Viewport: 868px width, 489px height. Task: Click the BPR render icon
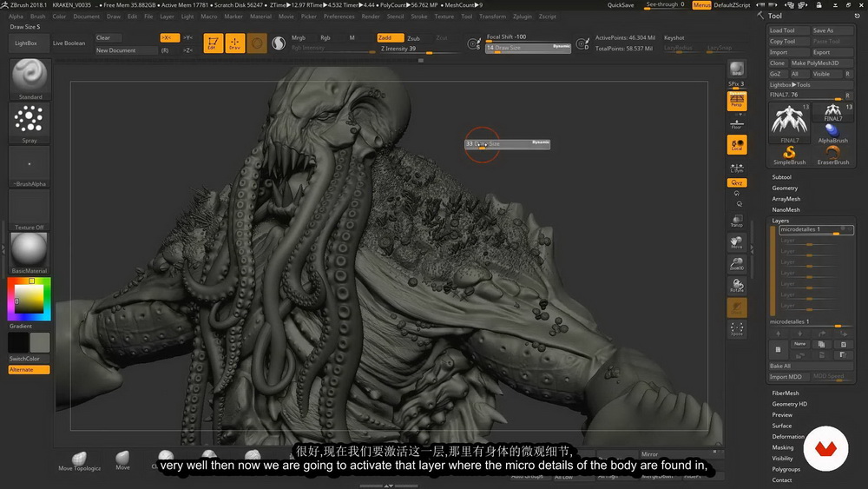pos(737,69)
